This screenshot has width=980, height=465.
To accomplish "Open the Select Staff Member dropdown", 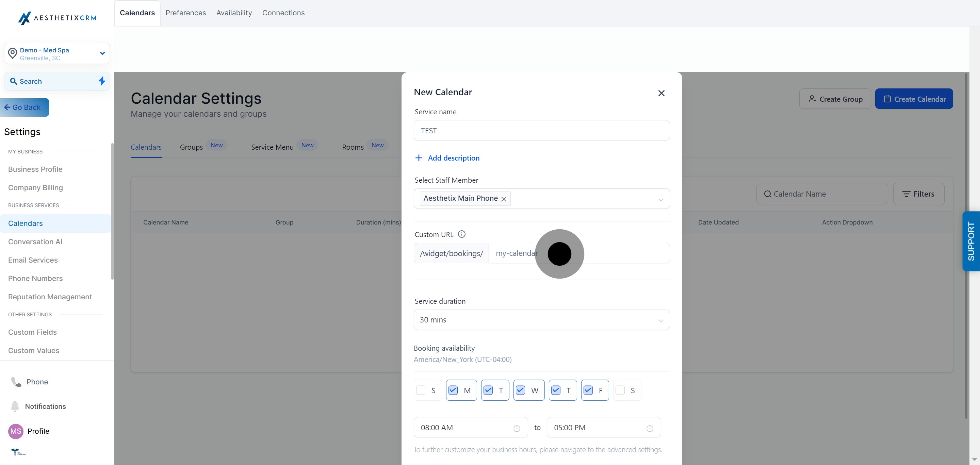I will coord(542,198).
